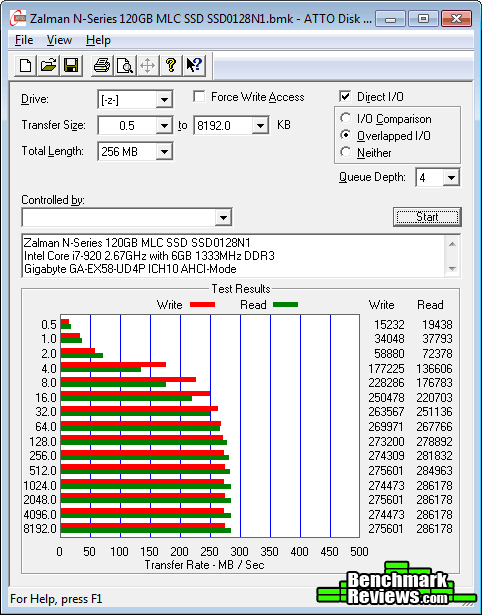Viewport: 482px width, 615px height.
Task: Click the 8192.0 transfer size row label
Action: coord(40,528)
